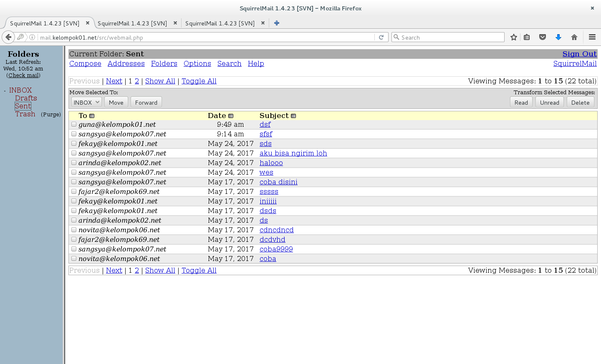Open the Move Selected To folder dropdown
This screenshot has width=601, height=364.
tap(86, 102)
